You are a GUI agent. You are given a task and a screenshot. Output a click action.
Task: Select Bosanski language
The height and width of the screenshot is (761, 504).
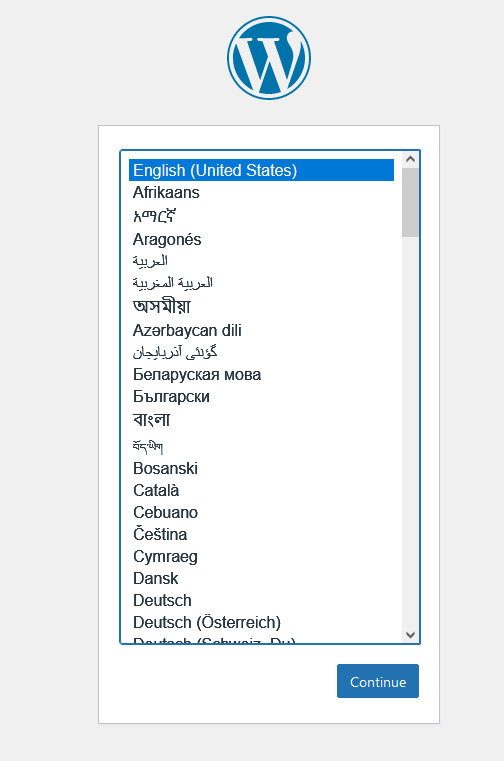[x=261, y=468]
